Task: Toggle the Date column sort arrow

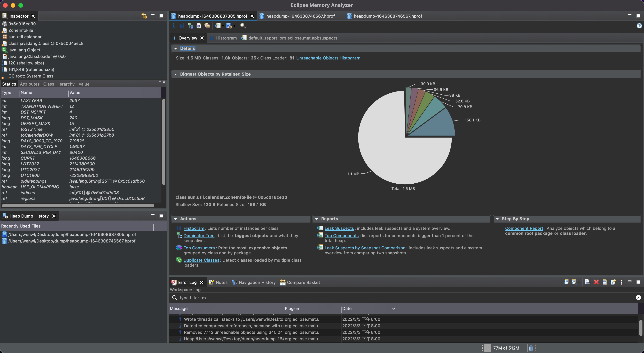Action: (x=393, y=309)
